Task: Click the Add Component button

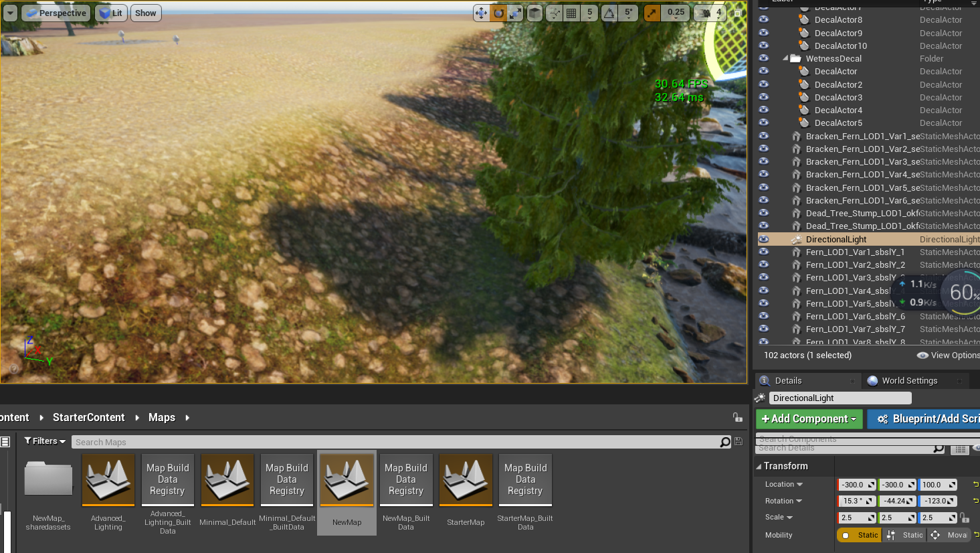Action: pyautogui.click(x=809, y=419)
